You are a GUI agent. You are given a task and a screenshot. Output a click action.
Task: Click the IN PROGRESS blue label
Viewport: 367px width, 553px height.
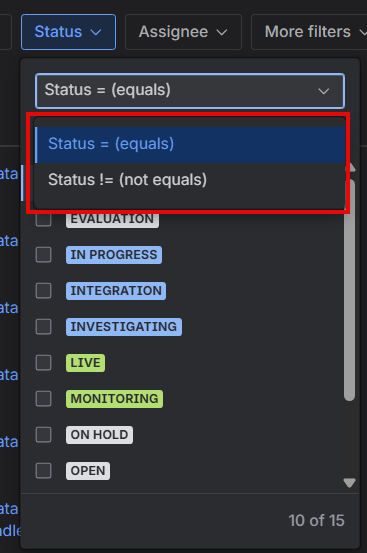(x=114, y=255)
